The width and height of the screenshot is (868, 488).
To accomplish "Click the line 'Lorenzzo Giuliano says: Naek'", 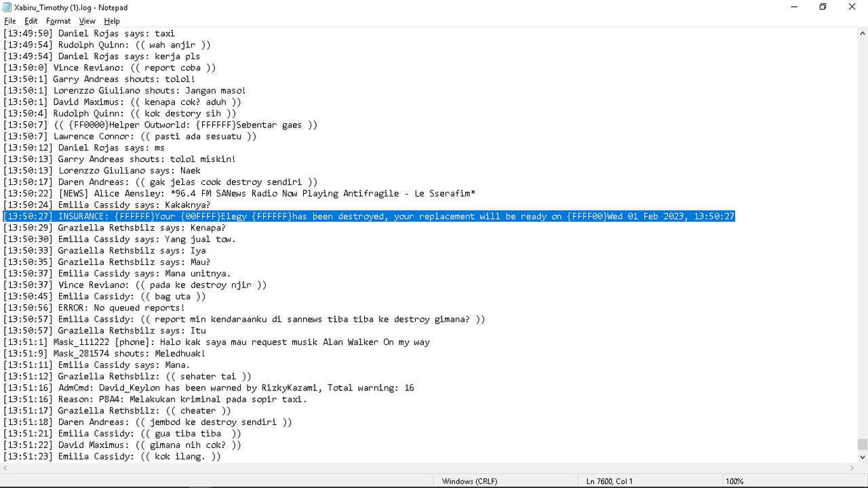I will tap(102, 171).
